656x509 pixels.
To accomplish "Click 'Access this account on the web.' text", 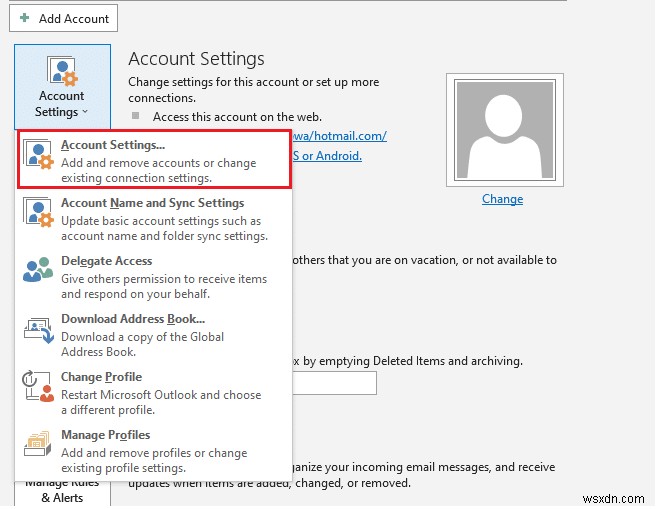I will [x=237, y=117].
